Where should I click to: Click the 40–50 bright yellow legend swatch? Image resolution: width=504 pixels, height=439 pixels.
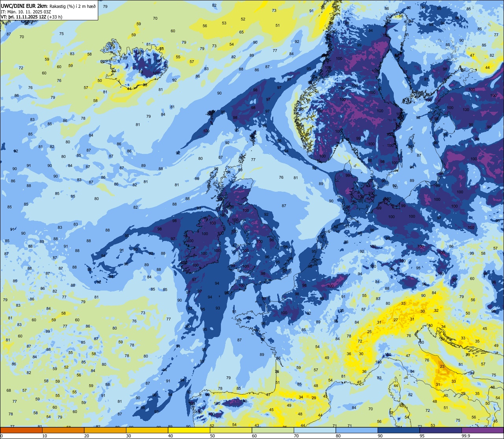(x=189, y=430)
